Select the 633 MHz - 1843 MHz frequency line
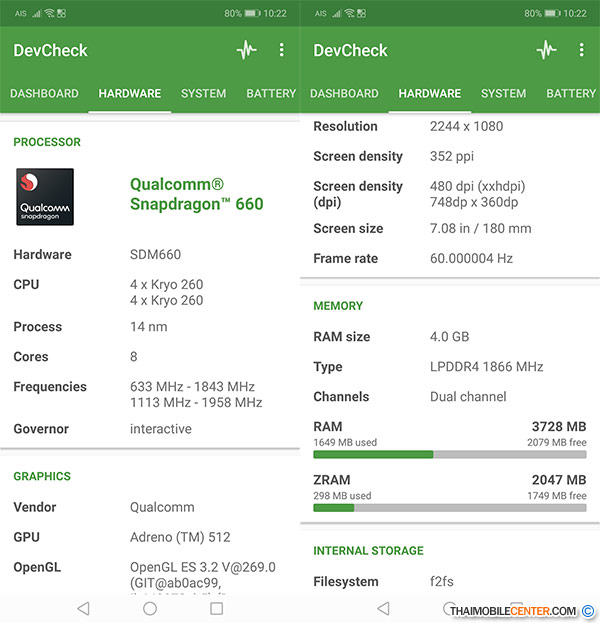The image size is (600, 623). tap(192, 386)
